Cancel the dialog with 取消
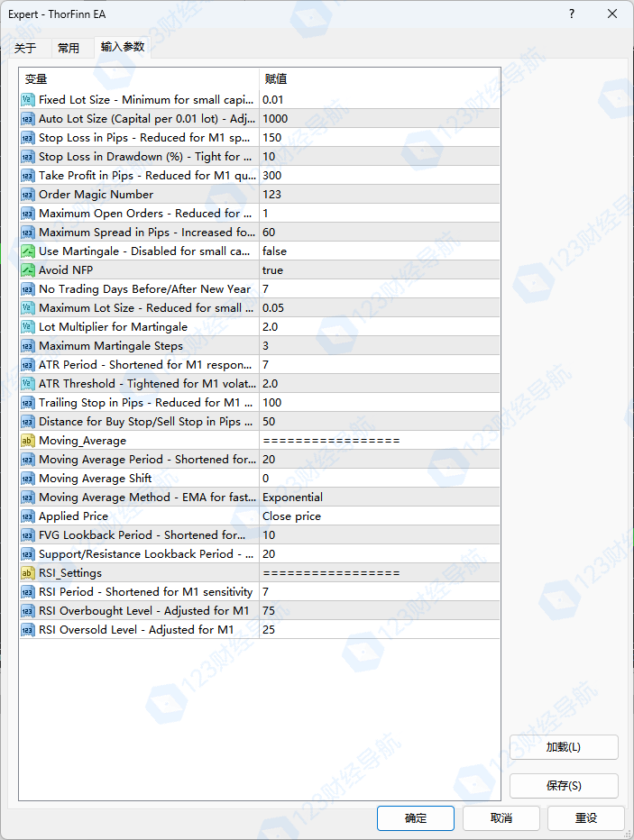 point(501,818)
